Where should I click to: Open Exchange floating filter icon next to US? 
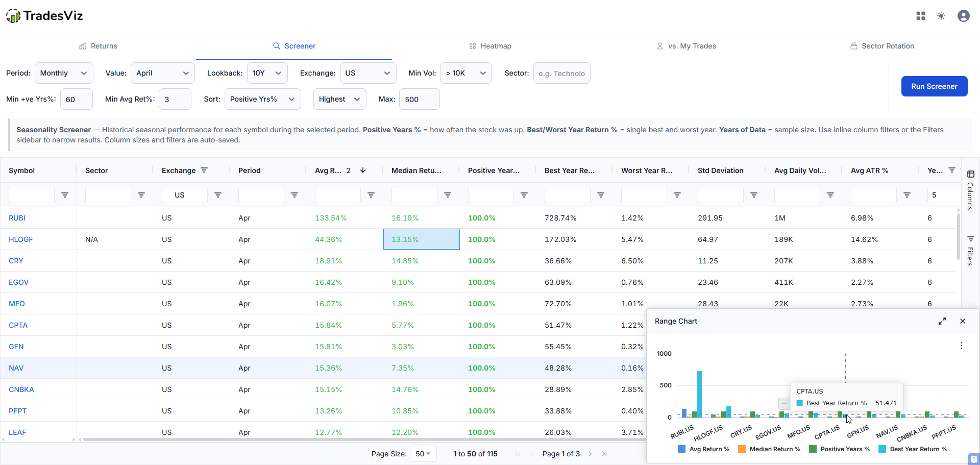218,195
